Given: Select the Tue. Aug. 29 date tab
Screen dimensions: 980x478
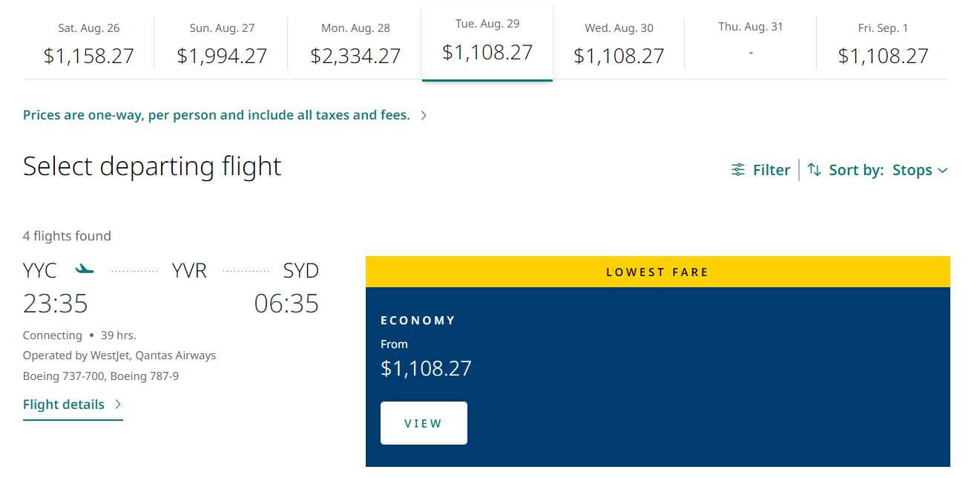Looking at the screenshot, I should tap(487, 42).
